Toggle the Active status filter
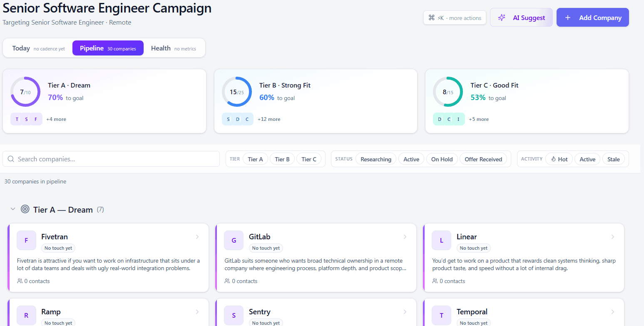The width and height of the screenshot is (644, 326). pyautogui.click(x=411, y=159)
